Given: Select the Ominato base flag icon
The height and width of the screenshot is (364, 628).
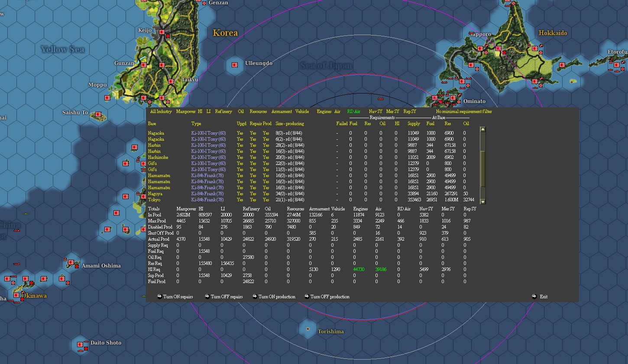Looking at the screenshot, I should point(453,98).
